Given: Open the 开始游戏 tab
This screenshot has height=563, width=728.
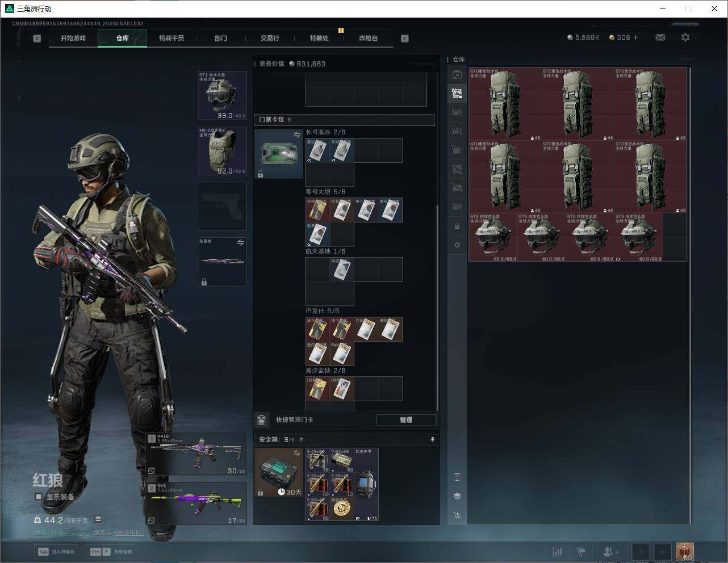Looking at the screenshot, I should (73, 38).
